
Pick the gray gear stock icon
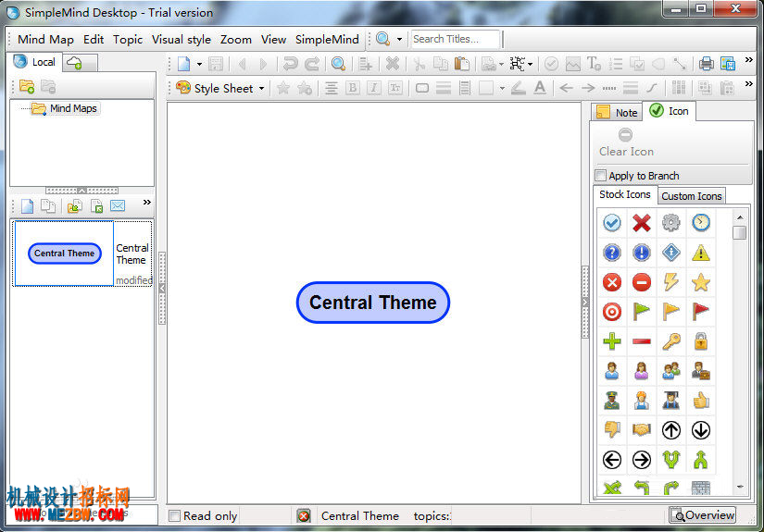coord(671,223)
